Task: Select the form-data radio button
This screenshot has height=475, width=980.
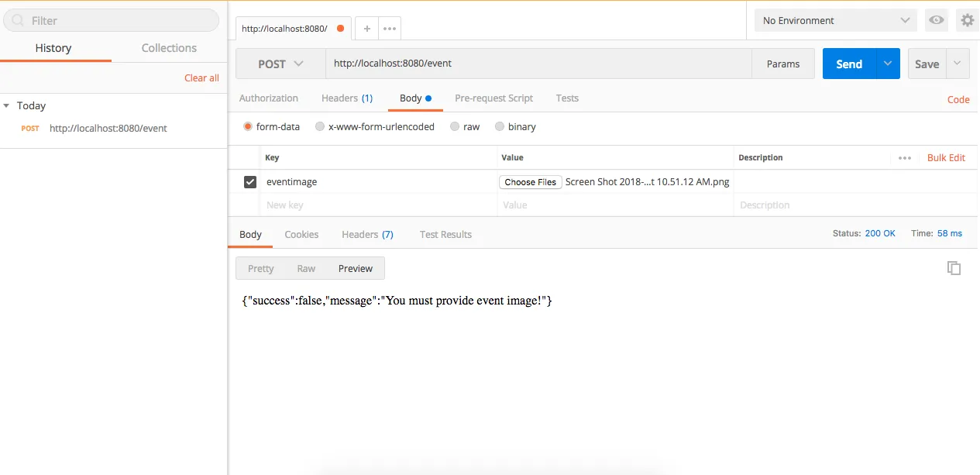Action: pos(248,126)
